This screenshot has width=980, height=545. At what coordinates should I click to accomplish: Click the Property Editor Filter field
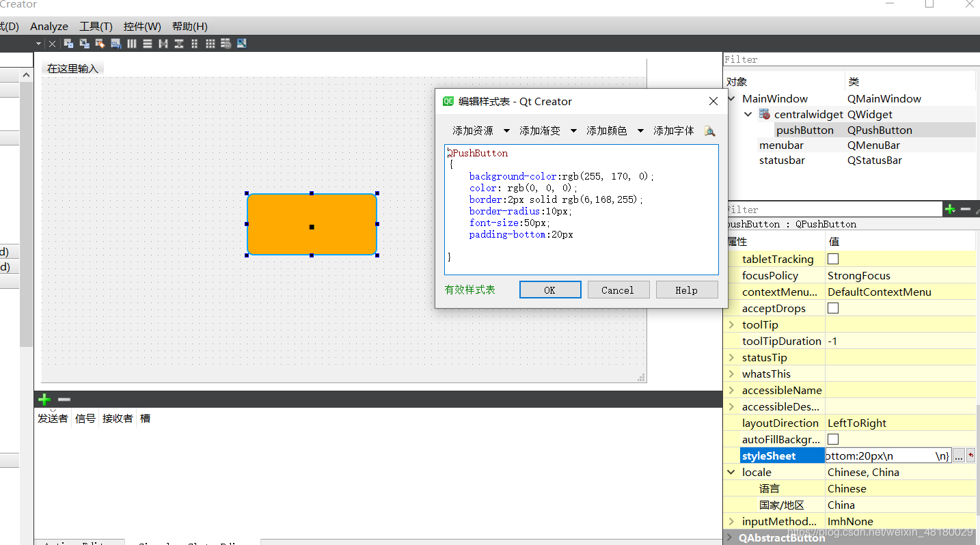[x=832, y=210]
